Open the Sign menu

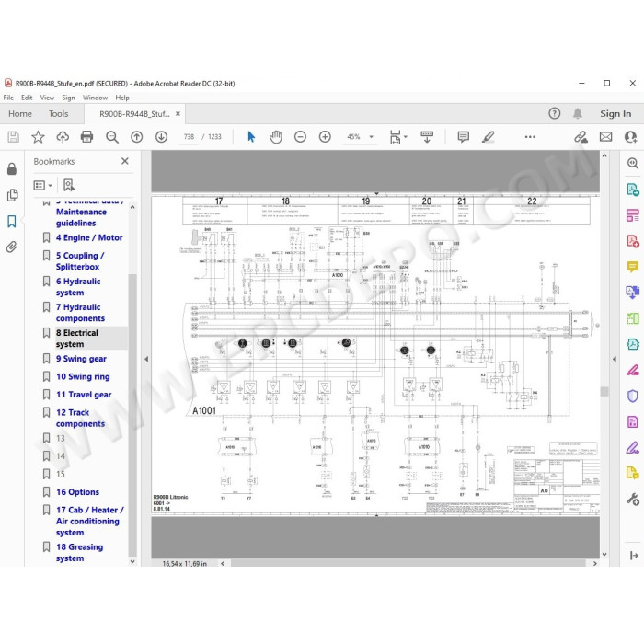(68, 98)
